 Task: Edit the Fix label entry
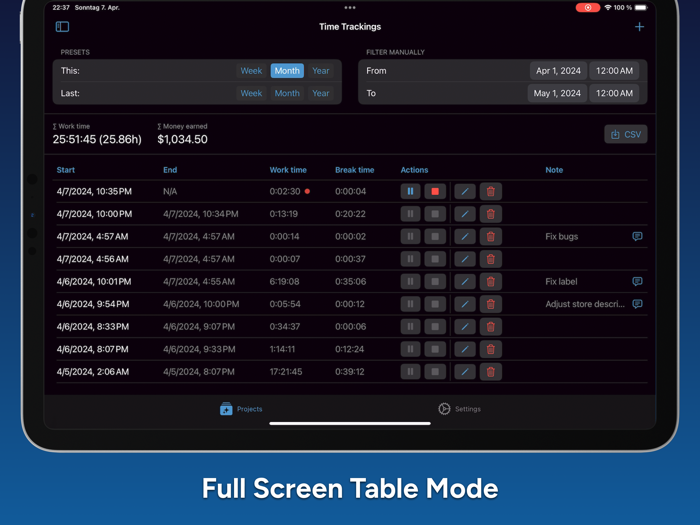465,282
